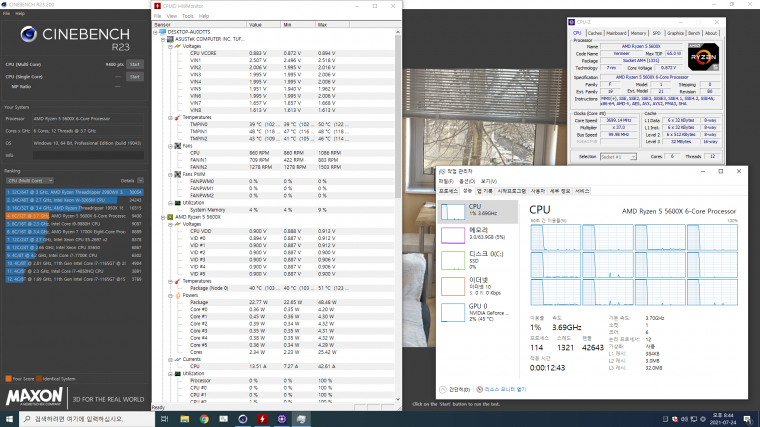Screen dimensions: 760x427
Task: Open the CPU-Z Socket #1 selection dropdown
Action: tap(618, 157)
